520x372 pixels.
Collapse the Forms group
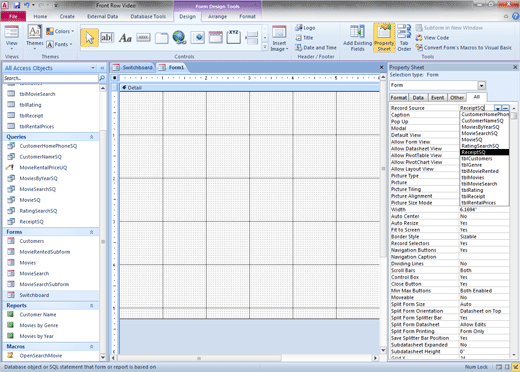pyautogui.click(x=92, y=232)
